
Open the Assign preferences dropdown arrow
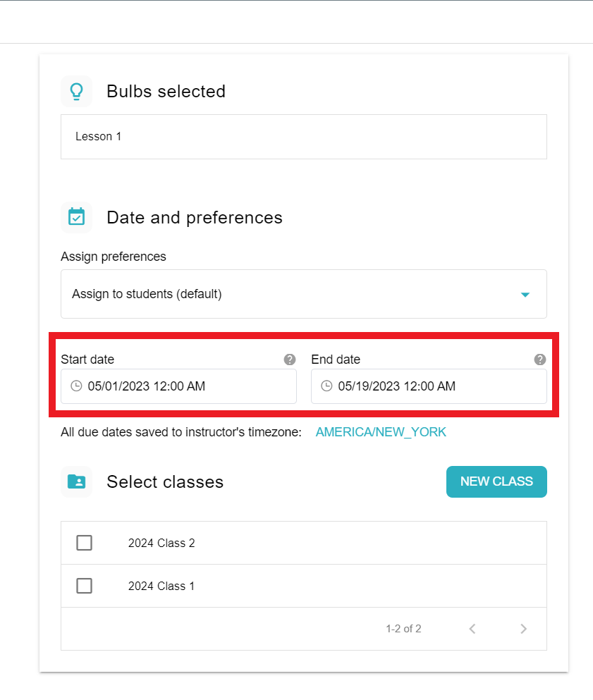(x=525, y=295)
